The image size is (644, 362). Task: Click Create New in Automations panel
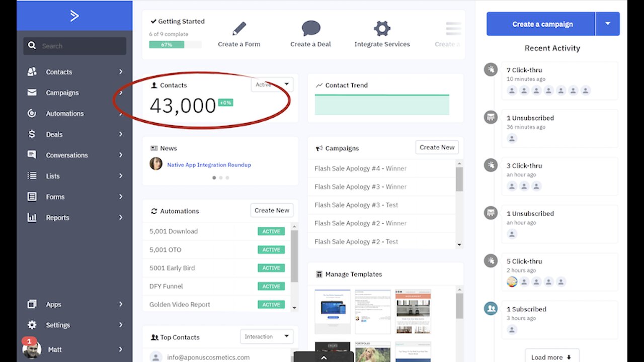(x=272, y=210)
